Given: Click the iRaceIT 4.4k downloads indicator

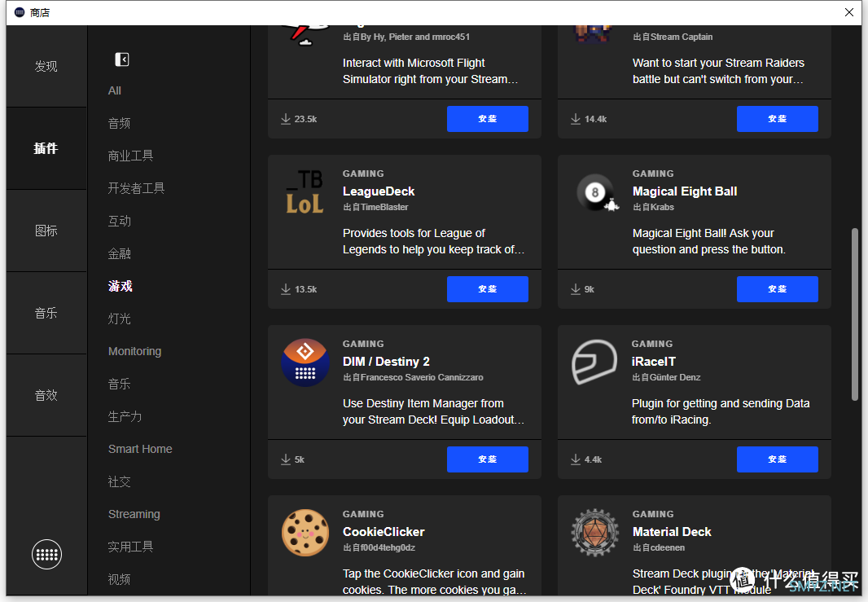Looking at the screenshot, I should [x=586, y=459].
